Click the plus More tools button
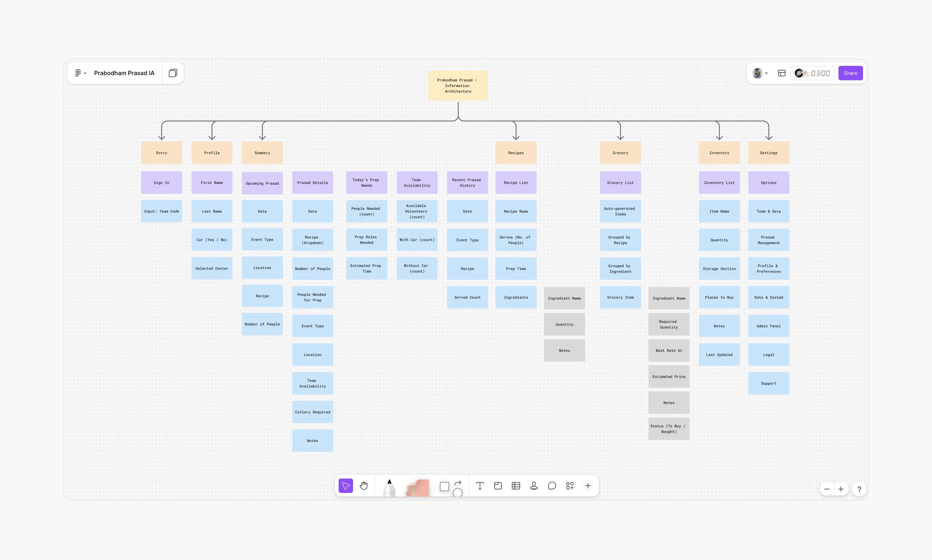This screenshot has height=560, width=932. click(588, 486)
